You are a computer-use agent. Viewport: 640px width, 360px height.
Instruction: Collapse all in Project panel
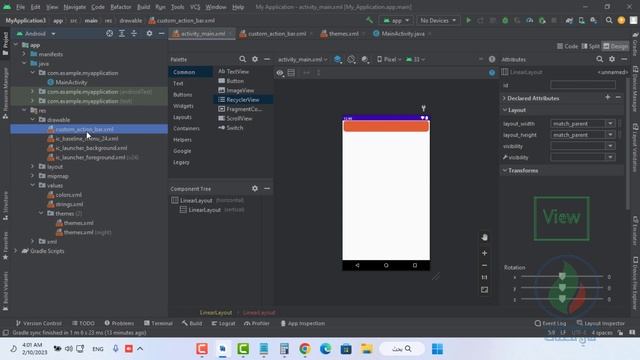134,33
